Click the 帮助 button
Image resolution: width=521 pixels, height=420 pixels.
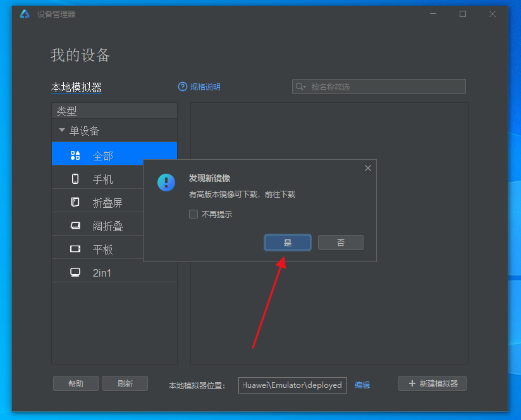(x=76, y=383)
